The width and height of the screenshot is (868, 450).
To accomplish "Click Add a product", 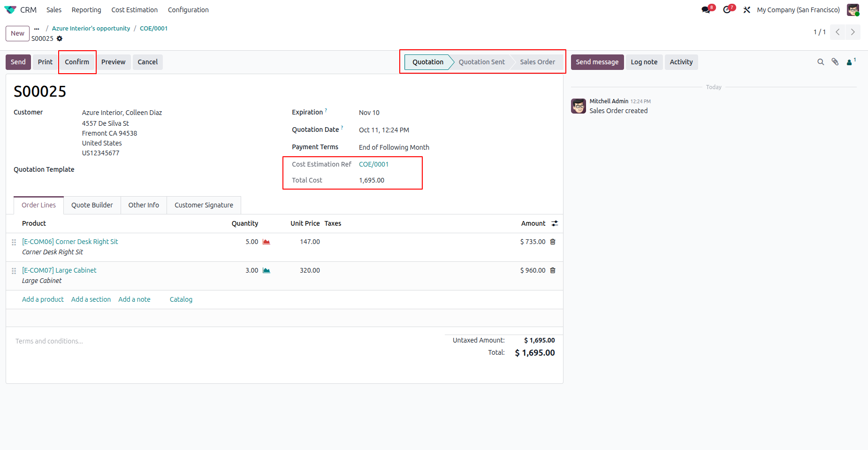I will coord(43,299).
